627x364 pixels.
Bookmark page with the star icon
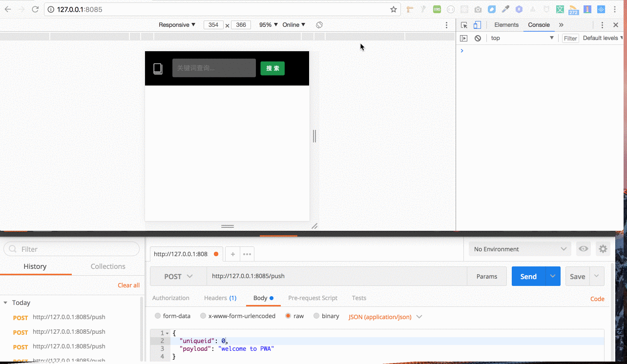[393, 9]
